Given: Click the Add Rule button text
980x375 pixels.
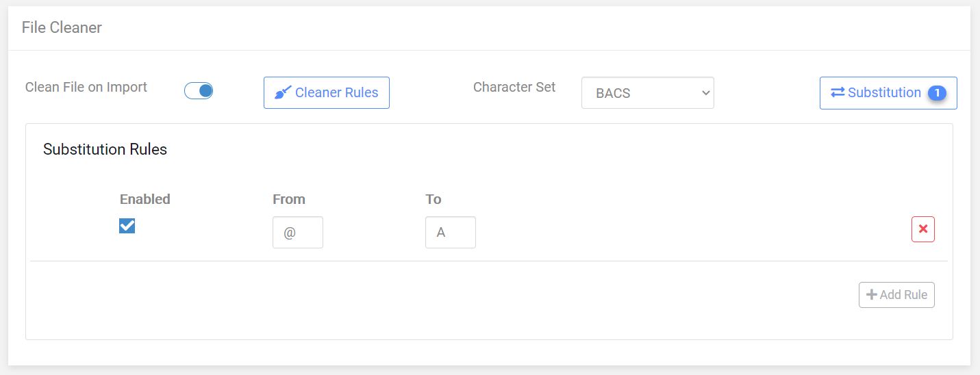Looking at the screenshot, I should 903,295.
